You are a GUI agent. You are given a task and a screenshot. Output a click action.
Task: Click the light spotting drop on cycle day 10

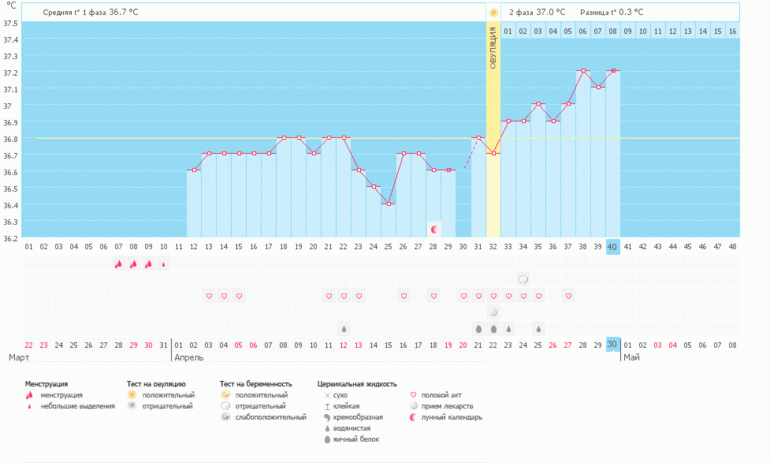click(x=164, y=264)
